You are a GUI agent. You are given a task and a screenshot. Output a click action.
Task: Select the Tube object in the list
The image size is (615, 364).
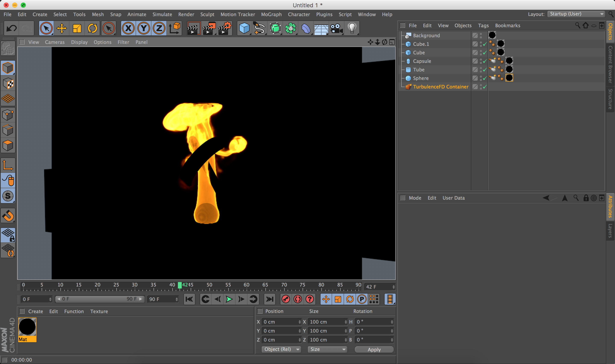[418, 70]
